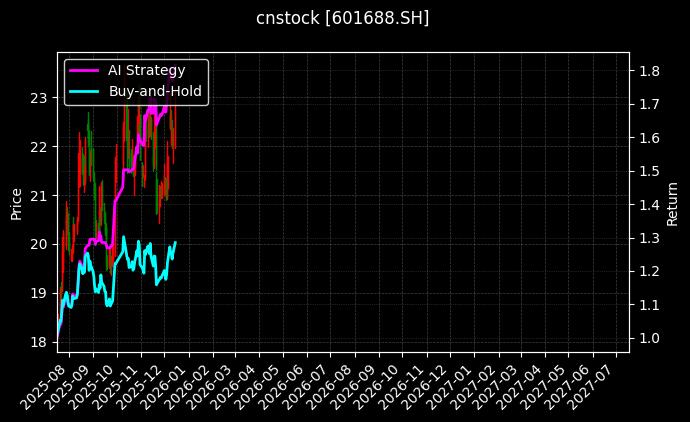Image resolution: width=690 pixels, height=422 pixels.
Task: Select the AI Strategy legend entry
Action: click(146, 70)
